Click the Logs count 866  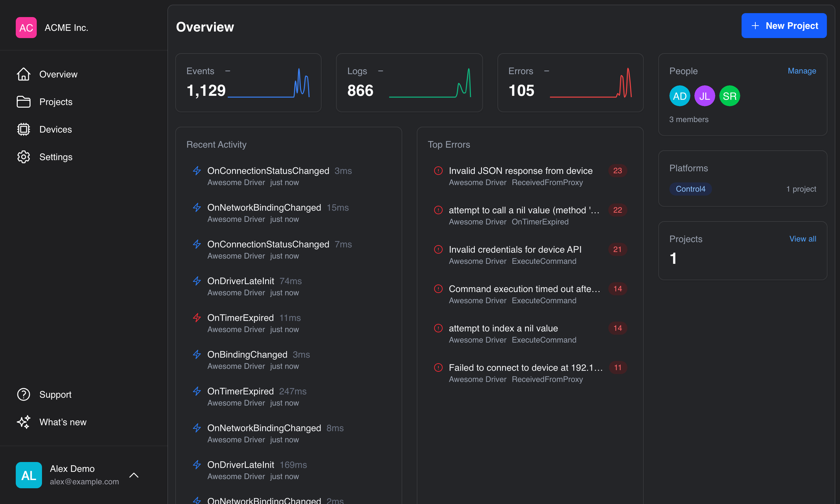360,90
